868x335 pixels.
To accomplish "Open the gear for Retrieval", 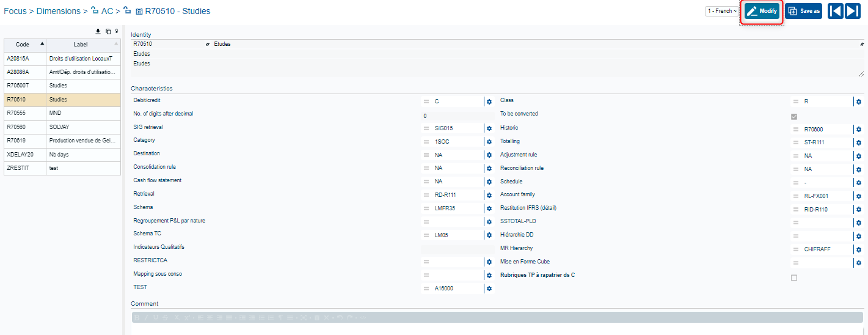I will click(x=489, y=195).
